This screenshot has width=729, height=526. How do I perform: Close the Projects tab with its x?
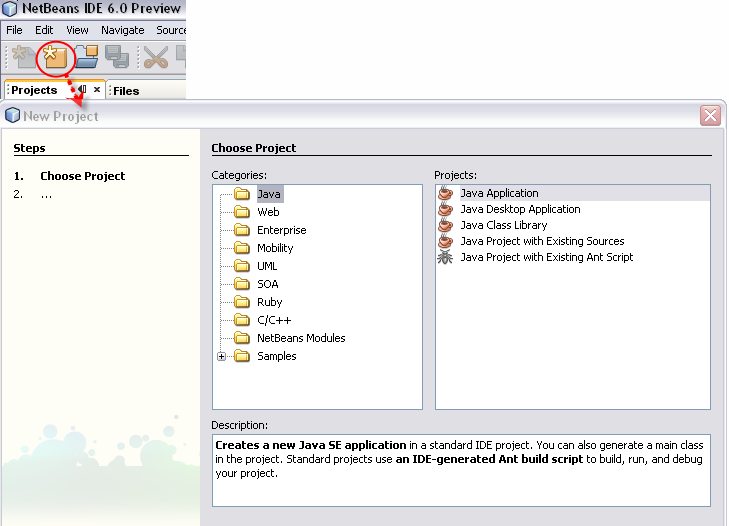click(97, 89)
